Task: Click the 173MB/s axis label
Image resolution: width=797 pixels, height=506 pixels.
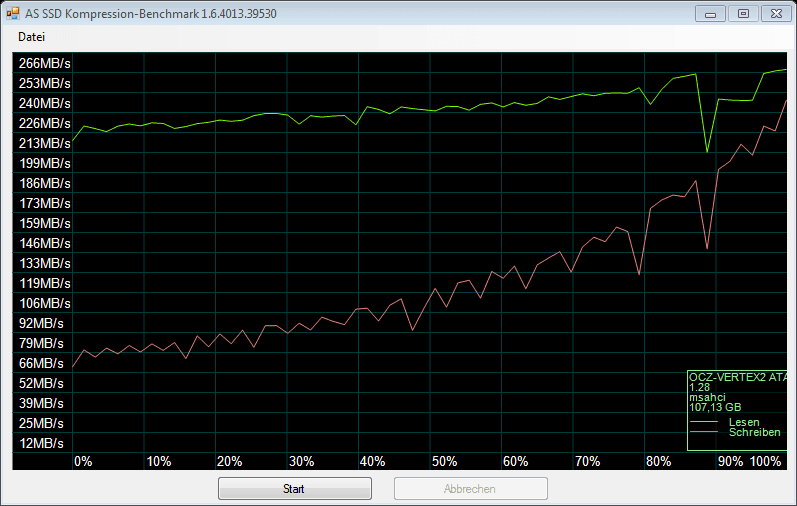Action: tap(45, 203)
